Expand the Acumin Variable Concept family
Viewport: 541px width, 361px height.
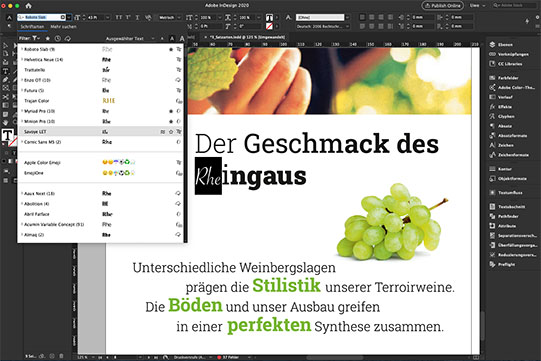pos(22,224)
